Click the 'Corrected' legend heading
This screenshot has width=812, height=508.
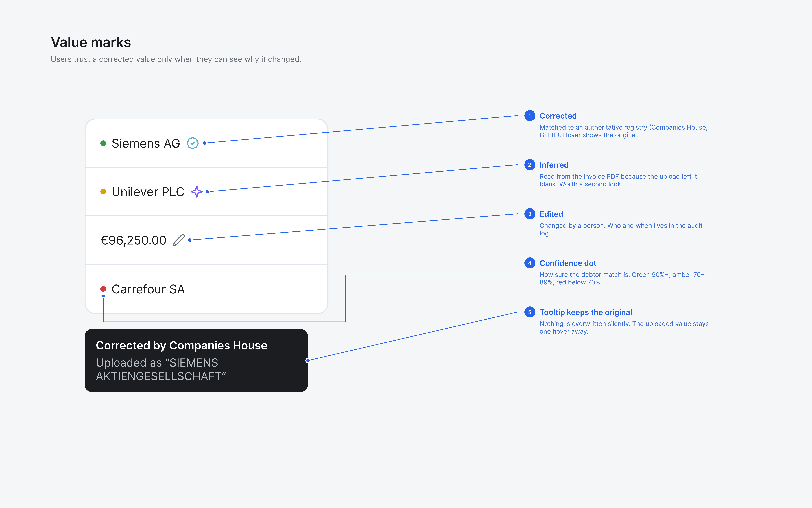tap(558, 116)
